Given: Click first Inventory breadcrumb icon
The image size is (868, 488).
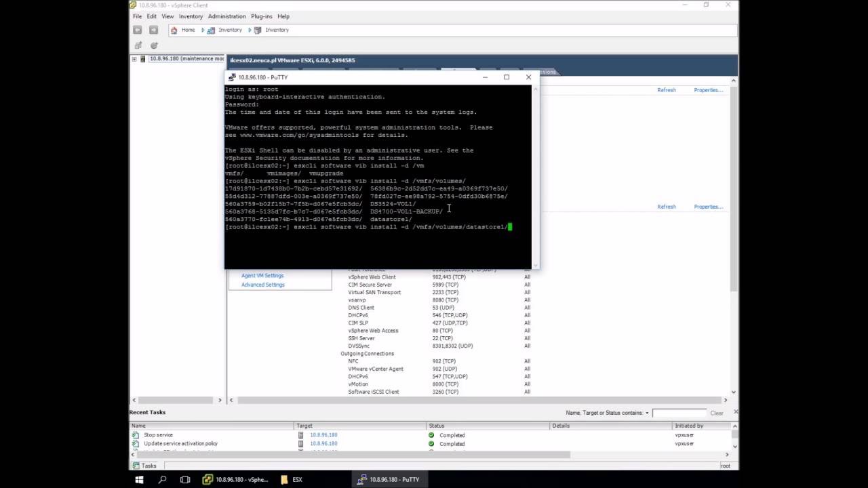Looking at the screenshot, I should coord(211,30).
